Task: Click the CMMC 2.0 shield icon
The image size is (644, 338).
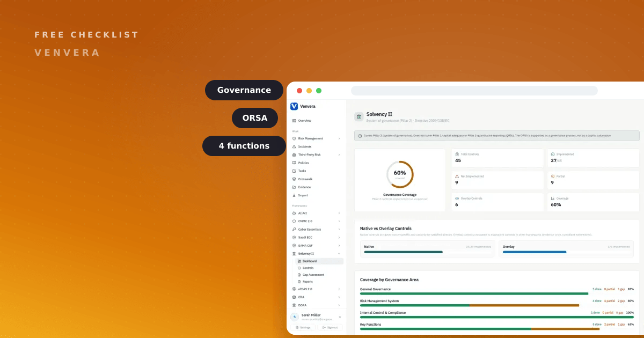Action: coord(294,221)
